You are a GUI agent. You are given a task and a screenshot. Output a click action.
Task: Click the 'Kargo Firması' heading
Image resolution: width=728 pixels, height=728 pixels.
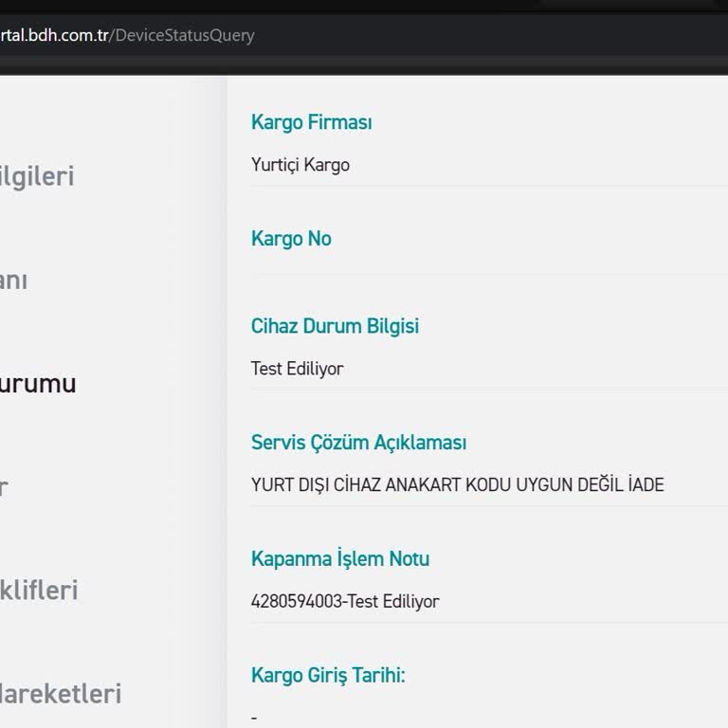click(x=311, y=122)
